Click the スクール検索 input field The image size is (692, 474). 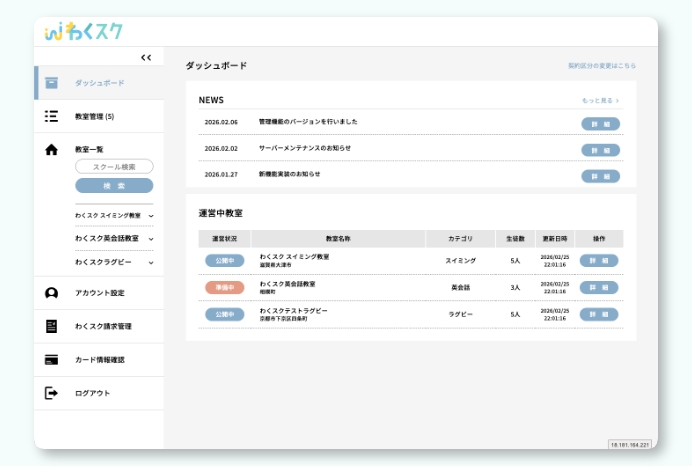pyautogui.click(x=114, y=167)
